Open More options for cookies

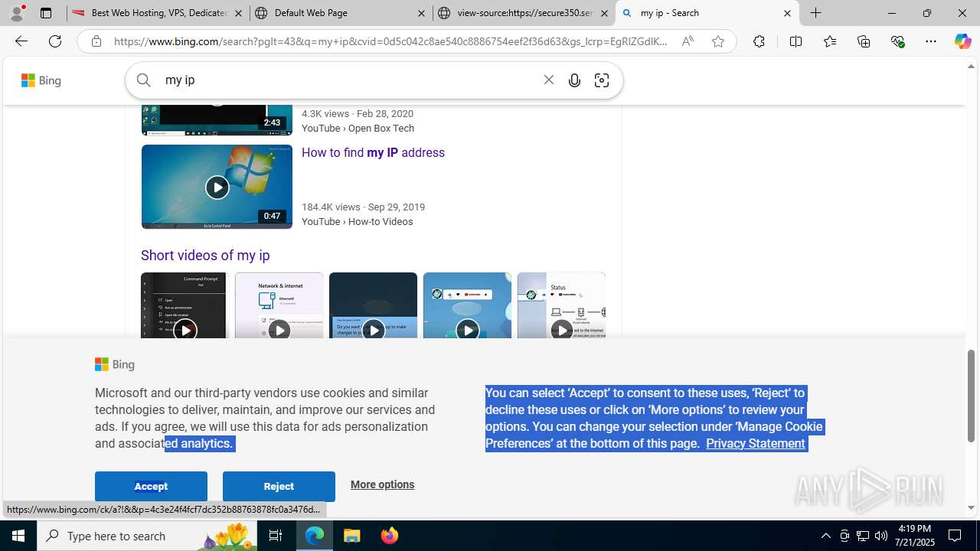pyautogui.click(x=382, y=484)
